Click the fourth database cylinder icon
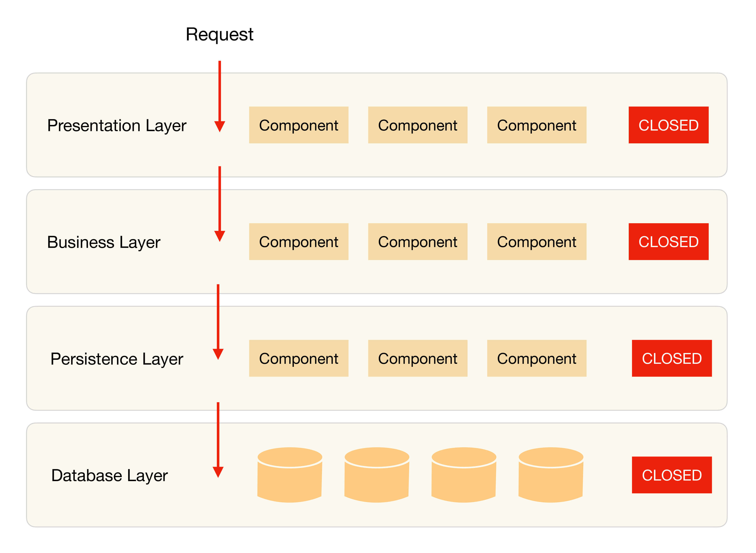 click(551, 475)
